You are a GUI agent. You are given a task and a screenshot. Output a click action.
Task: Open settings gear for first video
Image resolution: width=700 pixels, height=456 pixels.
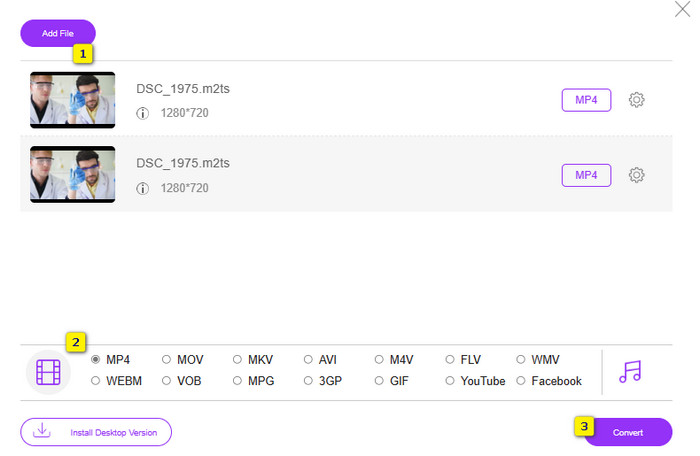[x=636, y=100]
